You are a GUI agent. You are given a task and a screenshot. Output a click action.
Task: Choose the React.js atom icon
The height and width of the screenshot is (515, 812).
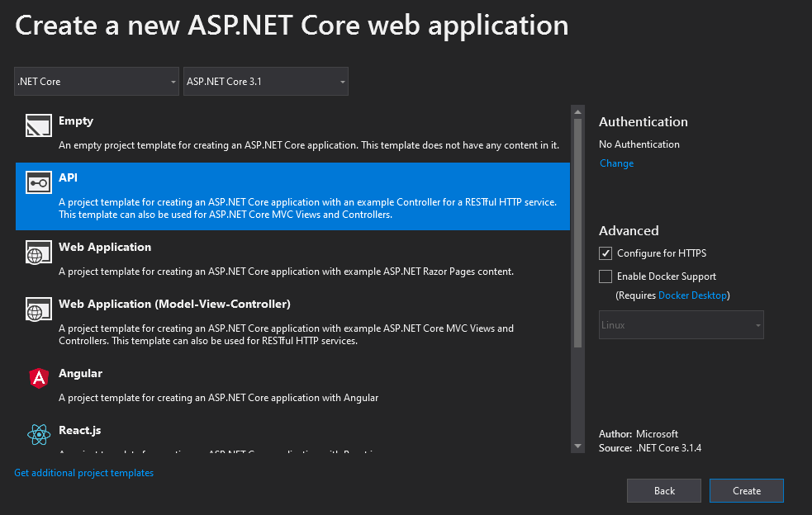[39, 435]
